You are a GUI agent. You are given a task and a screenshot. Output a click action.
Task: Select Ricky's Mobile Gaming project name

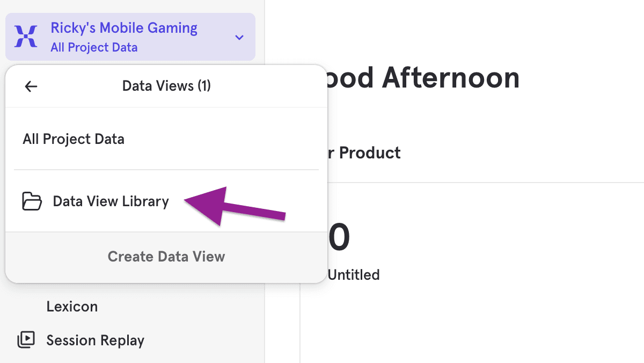click(x=124, y=28)
